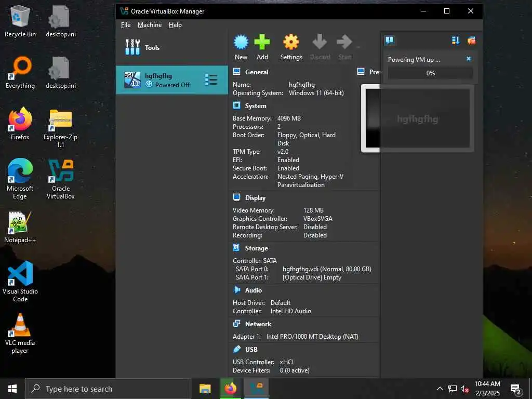Click the System section chip icon

tap(237, 105)
